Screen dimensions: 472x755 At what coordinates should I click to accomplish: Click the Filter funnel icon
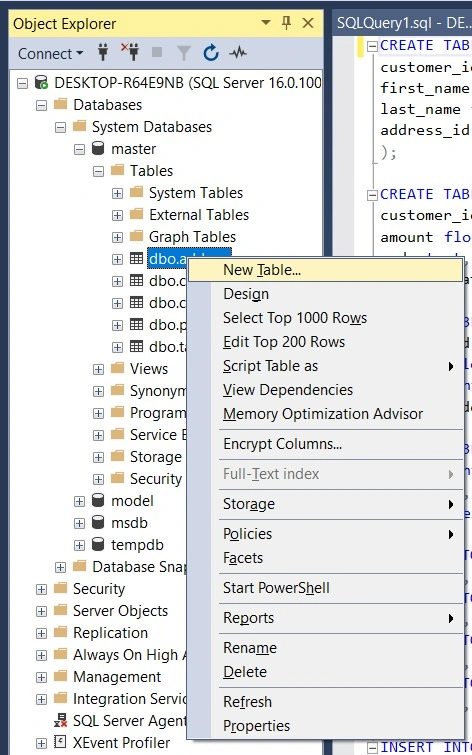[184, 53]
